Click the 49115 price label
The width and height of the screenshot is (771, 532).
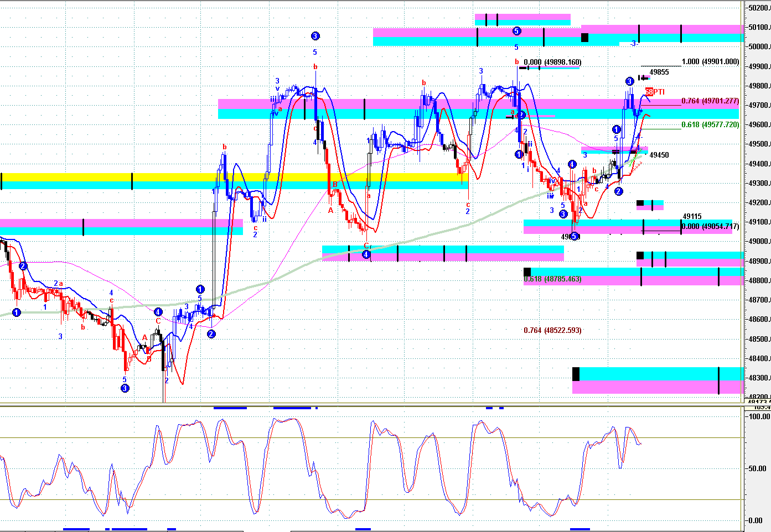point(692,217)
